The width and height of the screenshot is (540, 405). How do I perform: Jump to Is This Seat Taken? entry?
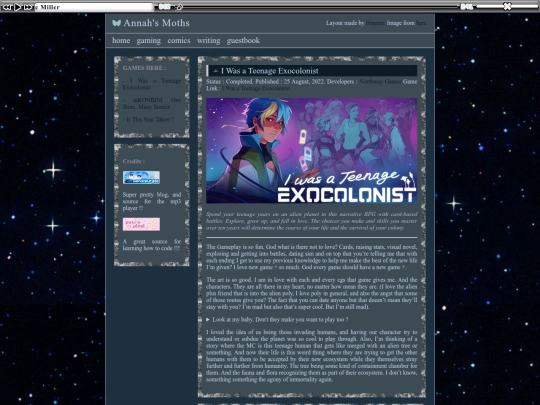point(148,120)
